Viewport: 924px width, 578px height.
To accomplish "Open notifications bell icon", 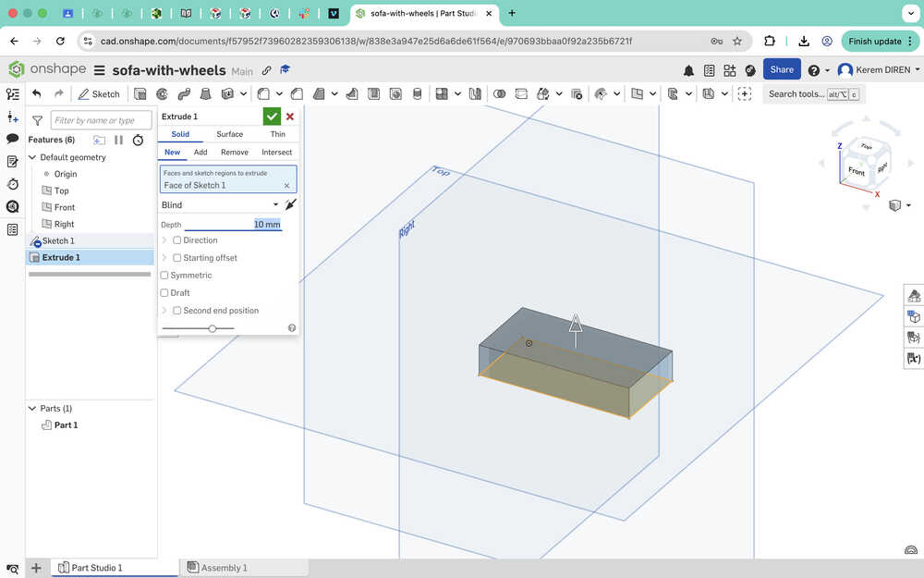I will pos(688,70).
